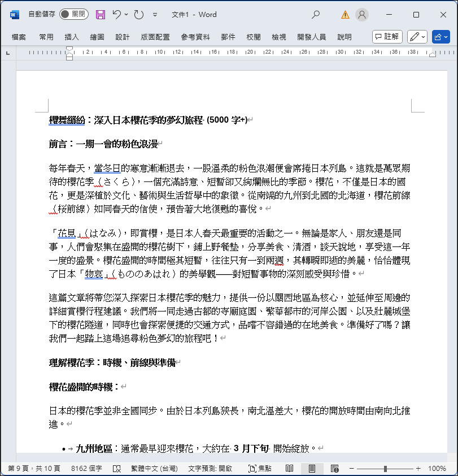Toggle the 自動儲存 AutoSave switch
This screenshot has width=458, height=476.
(74, 14)
